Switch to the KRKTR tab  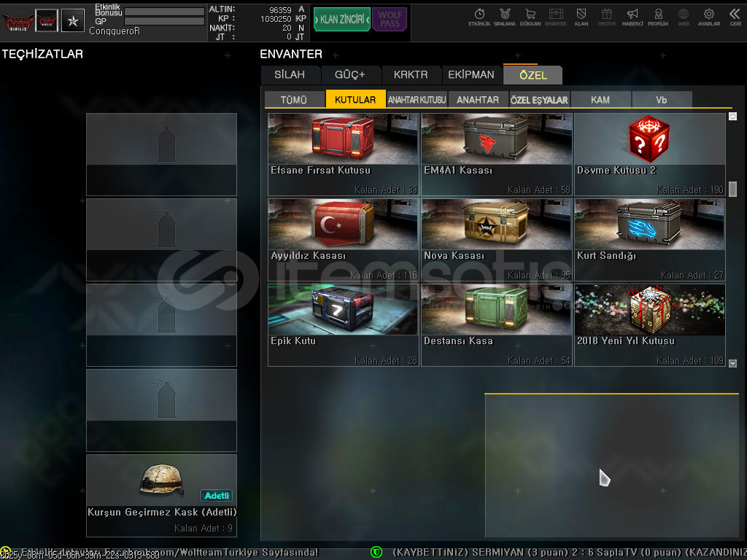411,75
